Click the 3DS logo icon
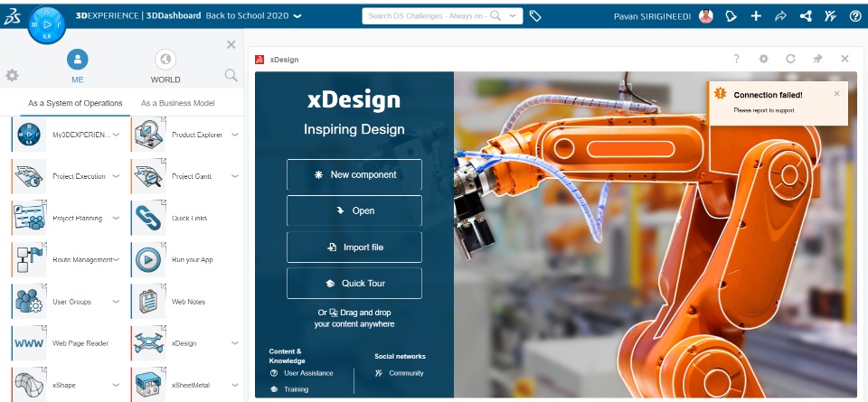 click(12, 16)
